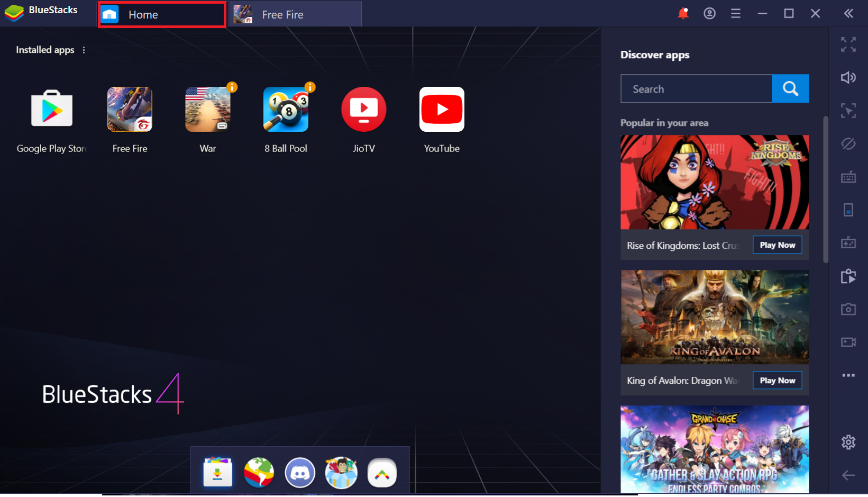This screenshot has height=497, width=868.
Task: Open Discord icon in dock
Action: [x=300, y=472]
